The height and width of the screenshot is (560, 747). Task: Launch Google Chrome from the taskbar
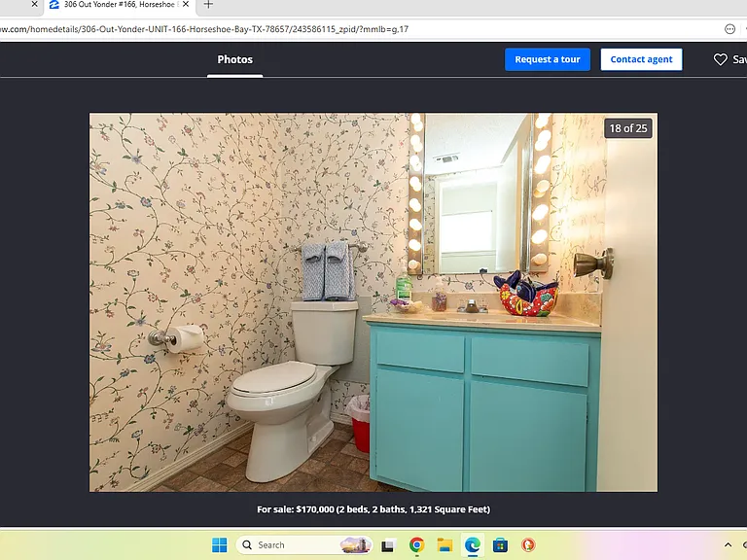point(416,544)
